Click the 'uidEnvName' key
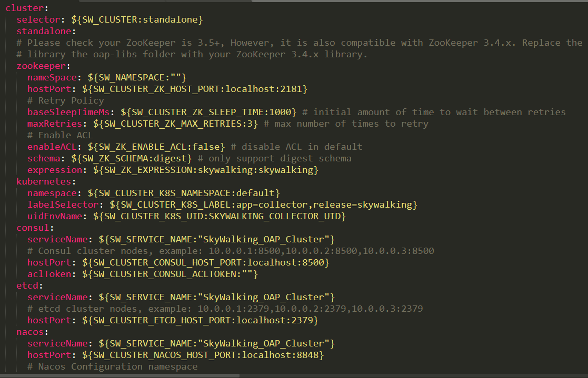This screenshot has height=378, width=588. pyautogui.click(x=55, y=217)
